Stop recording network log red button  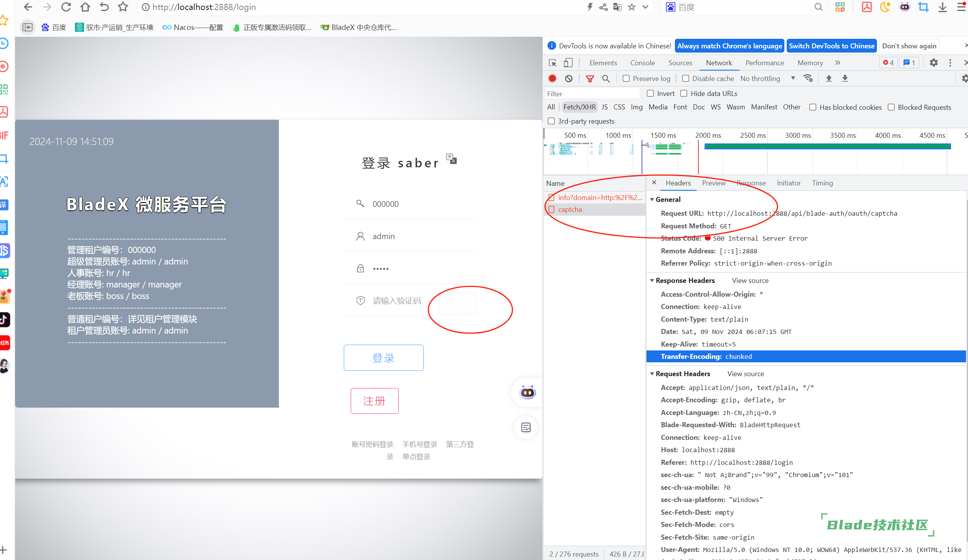[552, 79]
